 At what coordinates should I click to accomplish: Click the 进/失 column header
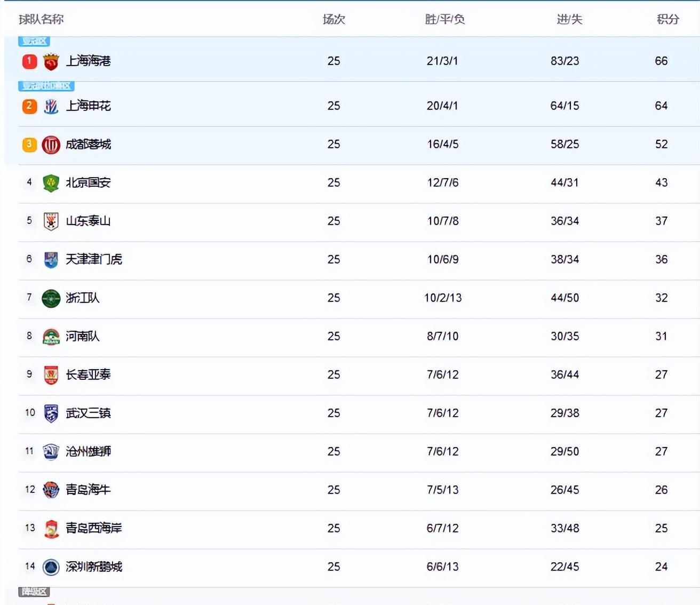(569, 19)
